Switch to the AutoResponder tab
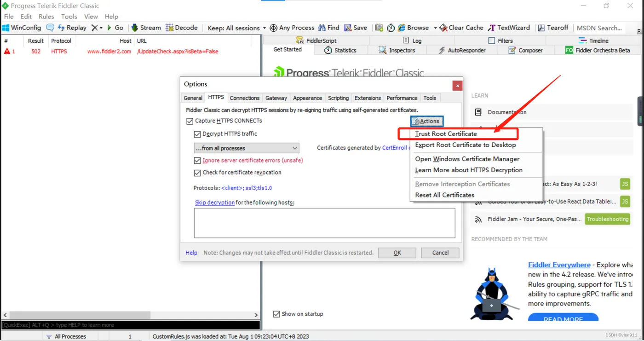This screenshot has height=341, width=644. pyautogui.click(x=462, y=50)
